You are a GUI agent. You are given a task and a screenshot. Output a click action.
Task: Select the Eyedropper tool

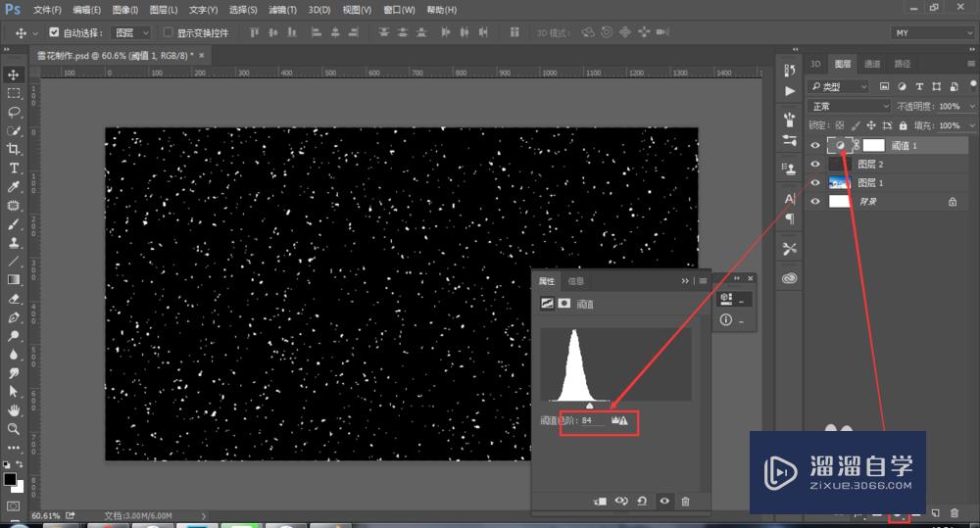click(13, 187)
